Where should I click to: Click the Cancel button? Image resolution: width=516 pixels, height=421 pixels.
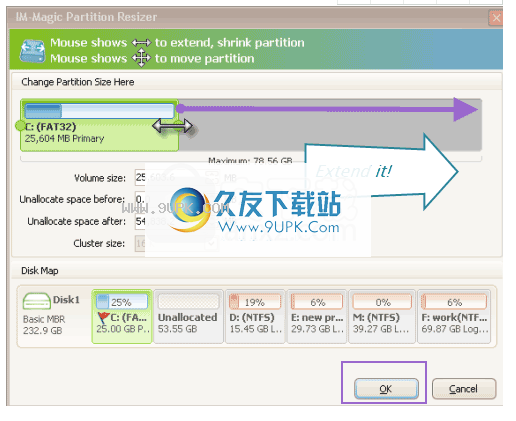(x=464, y=389)
